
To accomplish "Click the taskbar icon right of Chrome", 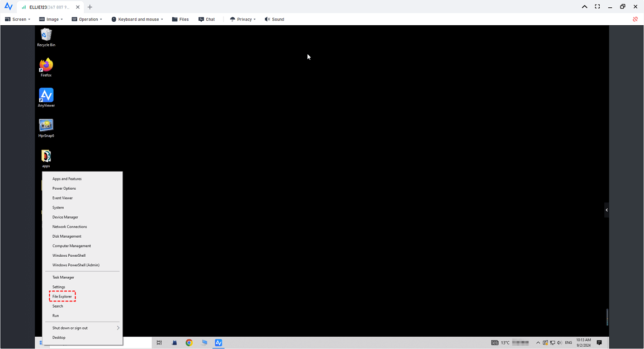I will pyautogui.click(x=204, y=342).
